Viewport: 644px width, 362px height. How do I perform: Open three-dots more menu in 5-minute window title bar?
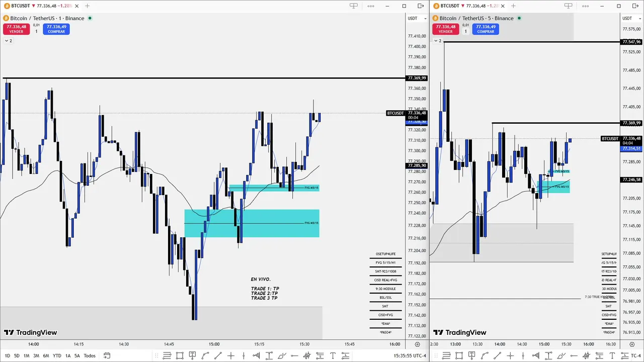pyautogui.click(x=585, y=6)
